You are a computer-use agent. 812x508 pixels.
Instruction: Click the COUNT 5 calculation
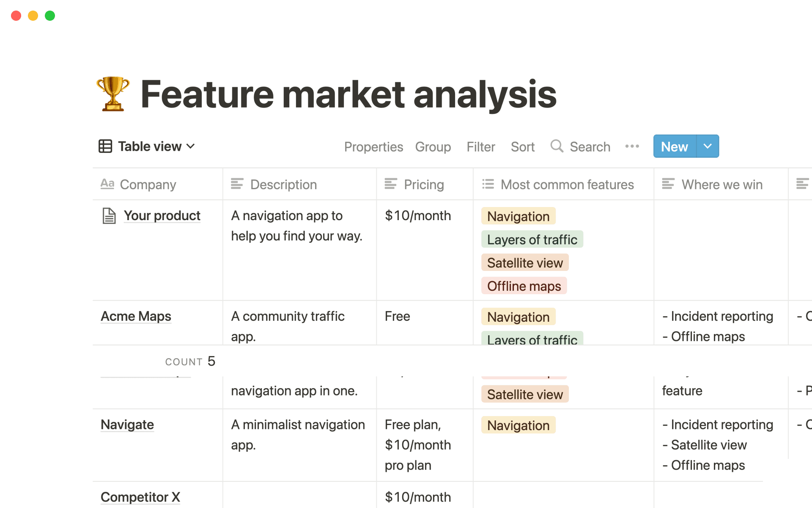(190, 361)
